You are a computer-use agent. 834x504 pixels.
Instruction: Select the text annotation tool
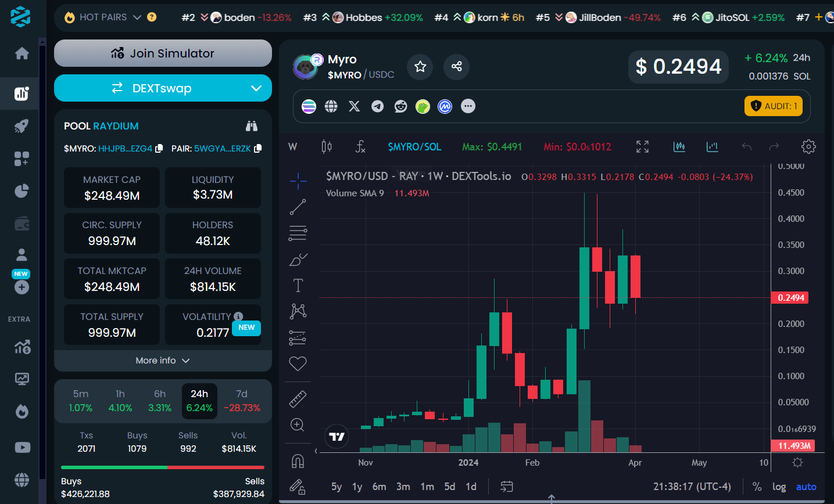(298, 285)
